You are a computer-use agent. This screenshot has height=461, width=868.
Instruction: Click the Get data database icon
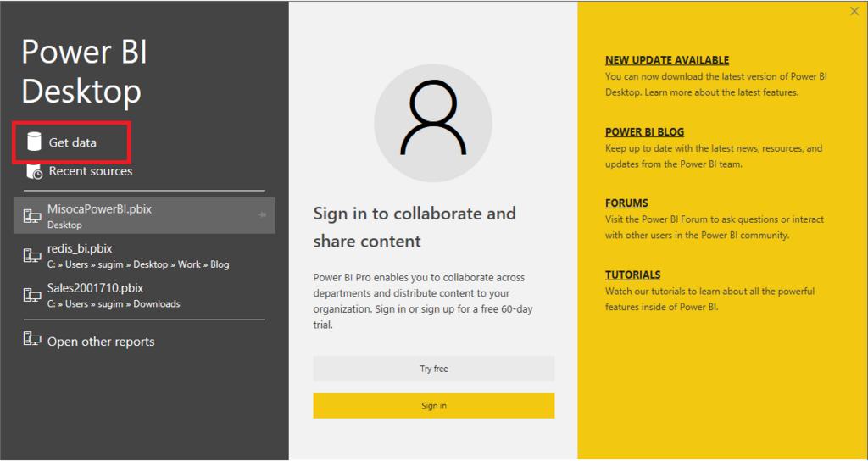pos(34,142)
